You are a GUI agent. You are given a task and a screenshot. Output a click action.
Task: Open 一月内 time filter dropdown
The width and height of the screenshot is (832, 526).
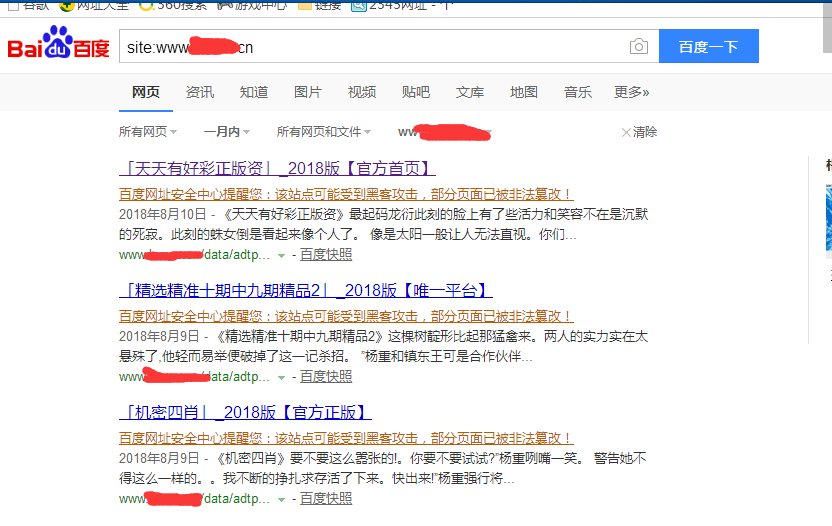point(227,132)
